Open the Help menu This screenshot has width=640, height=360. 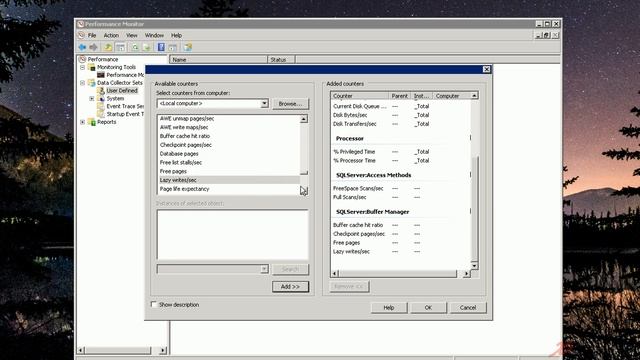click(x=176, y=36)
